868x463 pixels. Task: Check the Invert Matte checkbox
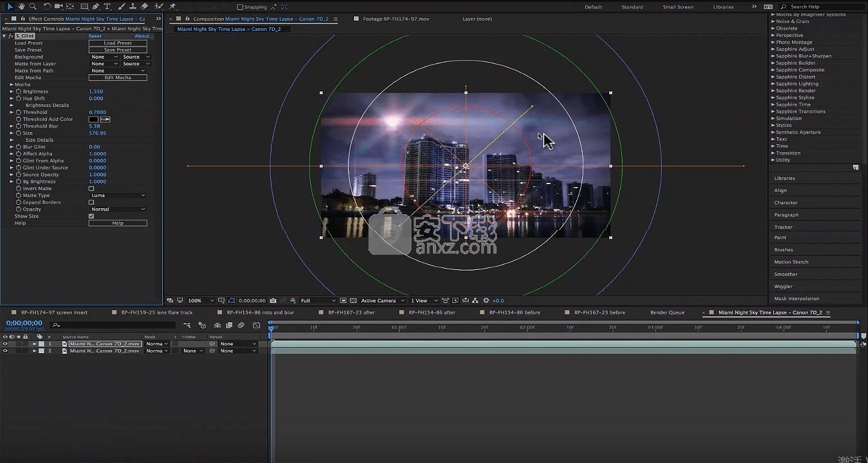point(91,188)
